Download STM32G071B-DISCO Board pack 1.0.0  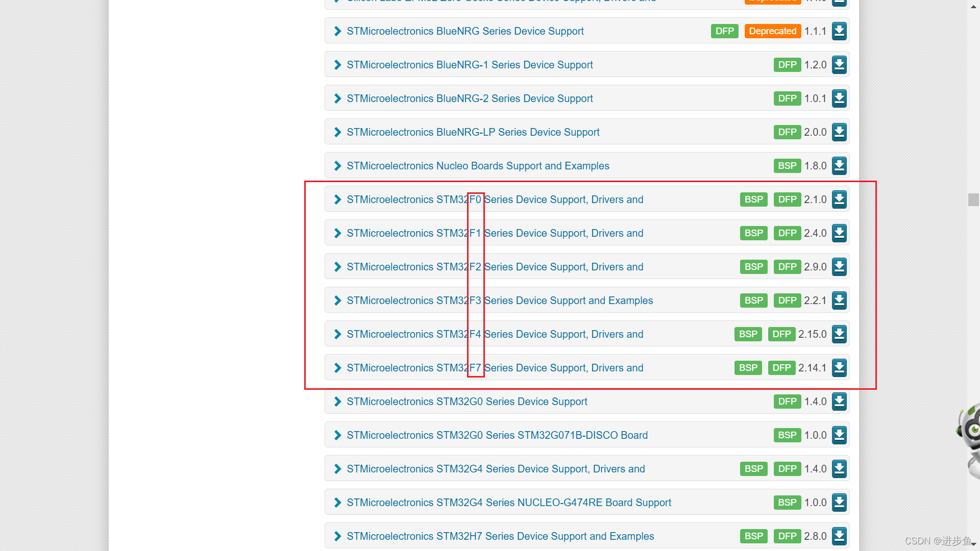(x=839, y=435)
